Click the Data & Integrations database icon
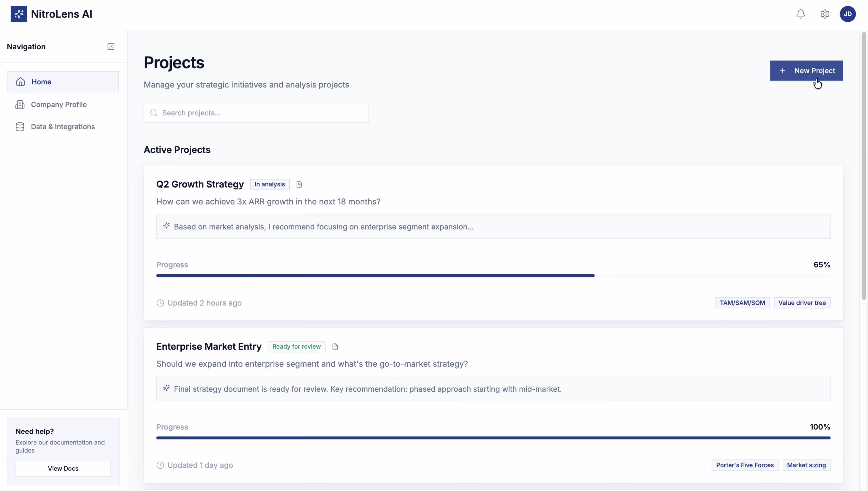This screenshot has width=868, height=491. [20, 127]
